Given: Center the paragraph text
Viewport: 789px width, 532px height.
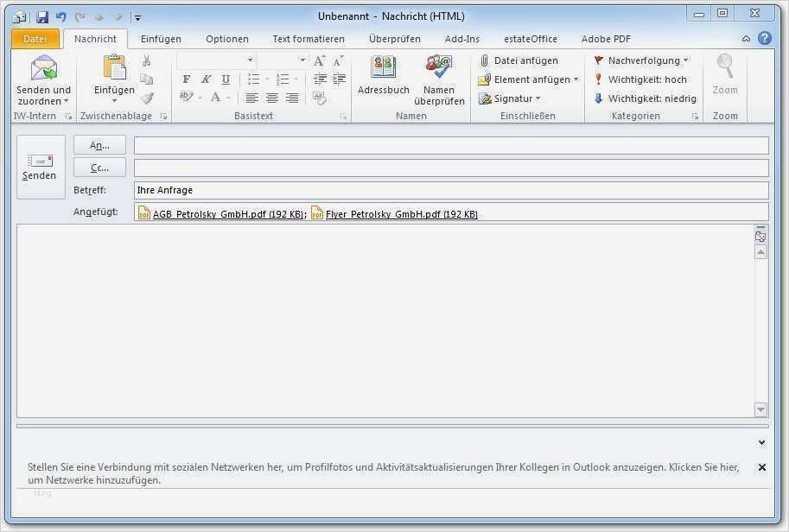Looking at the screenshot, I should 271,98.
